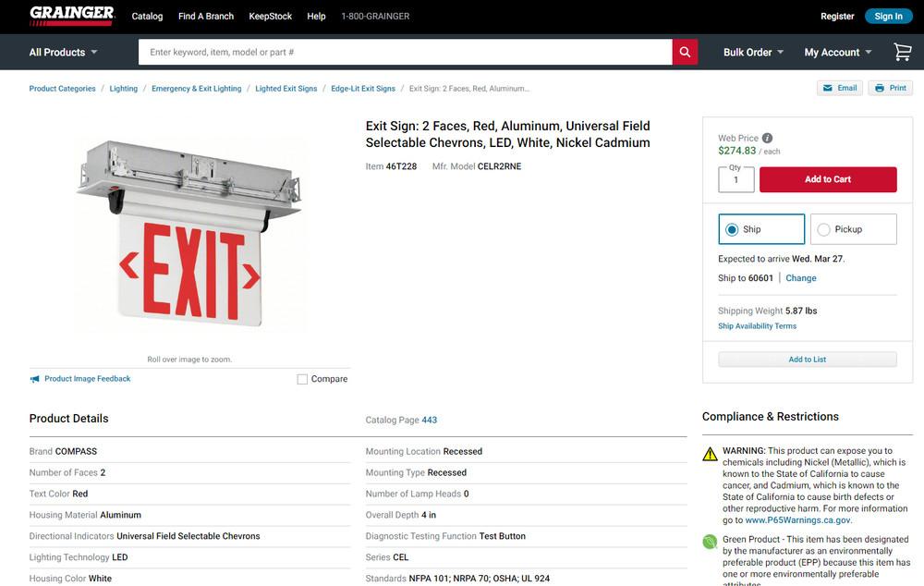Go to Find A Branch
This screenshot has width=924, height=586.
[x=206, y=16]
